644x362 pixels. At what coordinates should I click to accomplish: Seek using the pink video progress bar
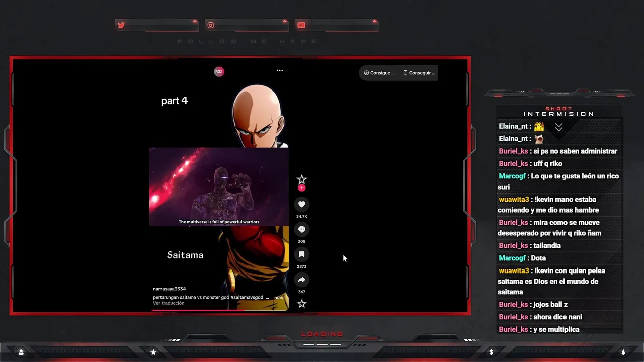point(219,310)
